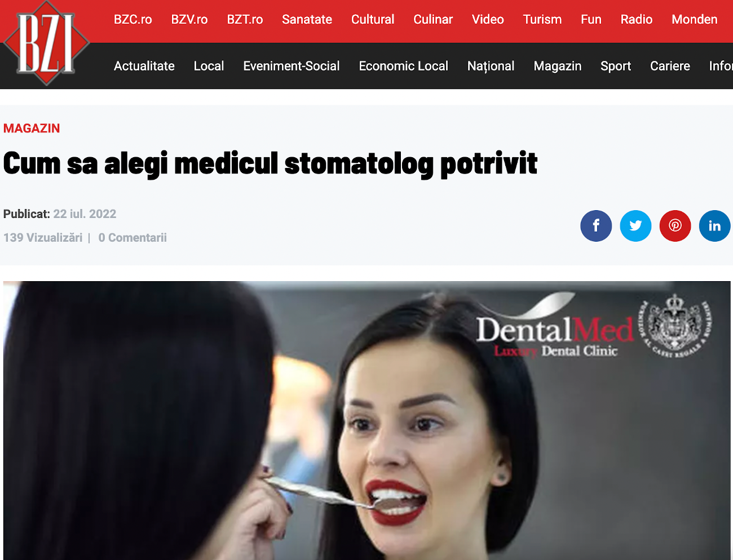Open the BZV.ro link
733x560 pixels.
[x=189, y=20]
